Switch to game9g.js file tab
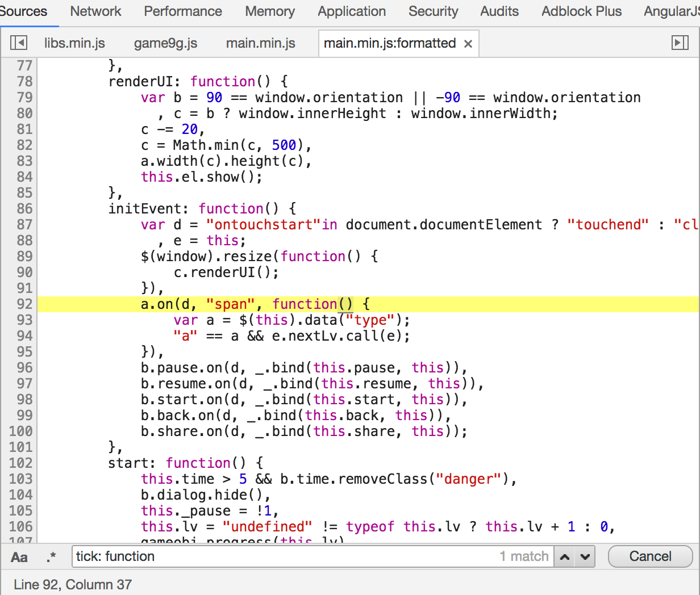Image resolution: width=700 pixels, height=595 pixels. (x=165, y=43)
